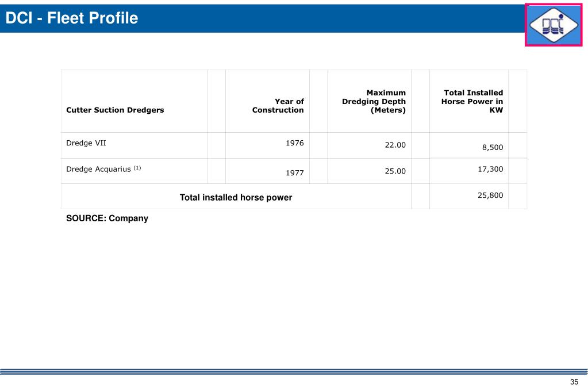This screenshot has width=588, height=392.
Task: Click the slide page number 35
Action: coord(574,382)
